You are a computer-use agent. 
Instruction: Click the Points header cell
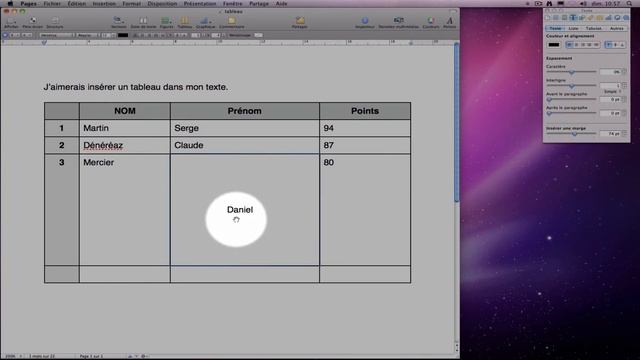coord(365,111)
